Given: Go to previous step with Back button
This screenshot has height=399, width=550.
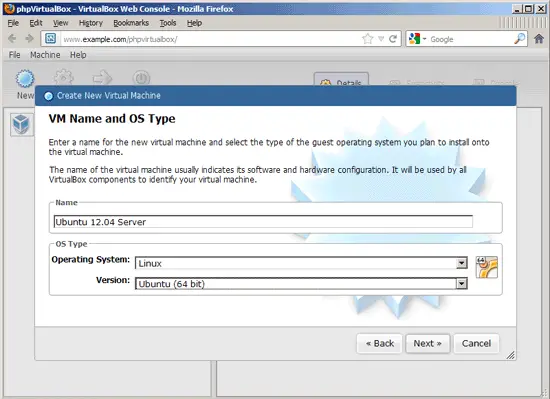Looking at the screenshot, I should pos(380,344).
